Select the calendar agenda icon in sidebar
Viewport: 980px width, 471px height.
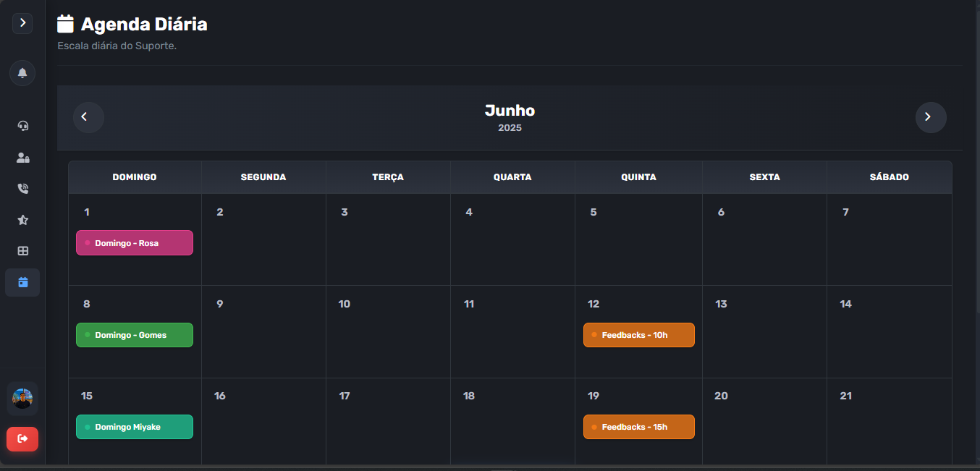pyautogui.click(x=22, y=282)
